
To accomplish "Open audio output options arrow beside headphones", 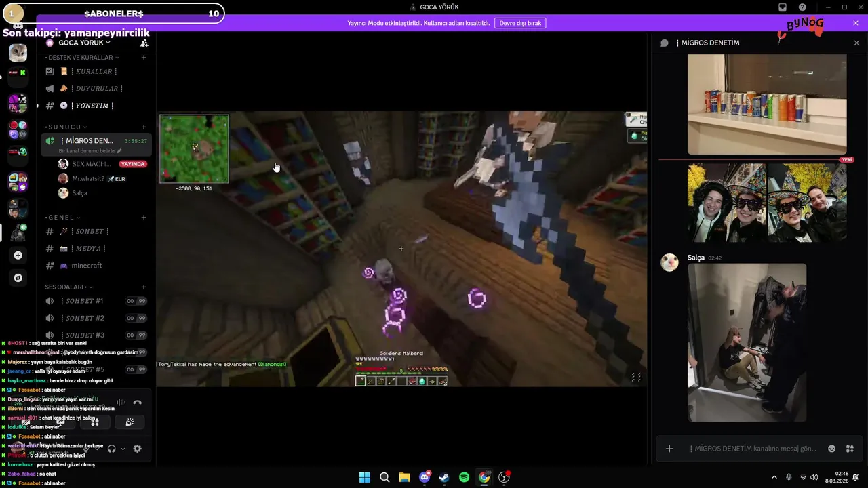I will 123,449.
